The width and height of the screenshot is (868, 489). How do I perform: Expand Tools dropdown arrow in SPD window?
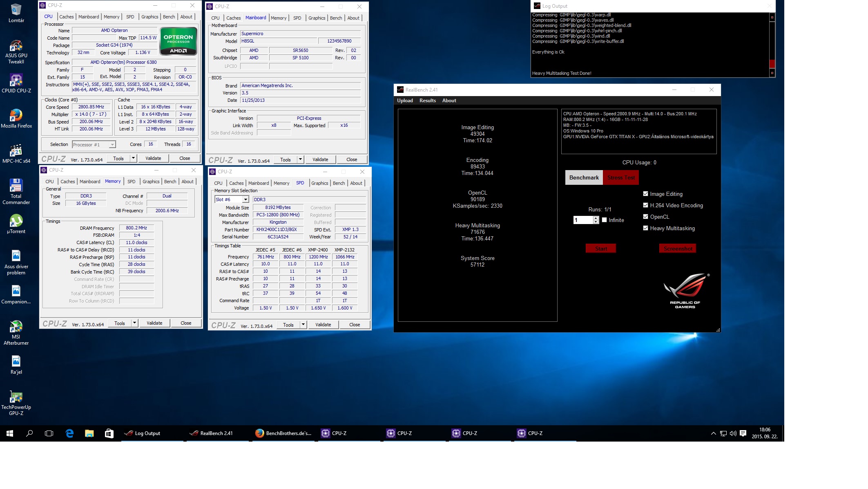[303, 325]
